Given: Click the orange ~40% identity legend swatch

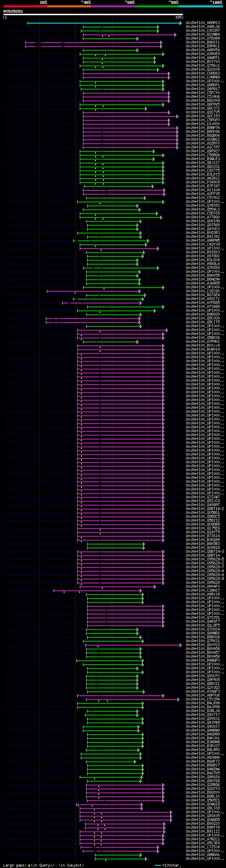Looking at the screenshot, I should pos(69,6).
